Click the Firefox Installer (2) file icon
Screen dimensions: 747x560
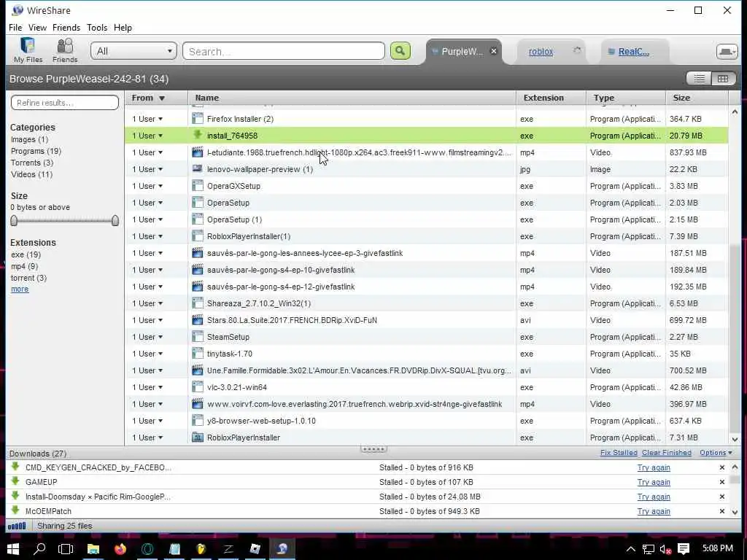coord(197,119)
